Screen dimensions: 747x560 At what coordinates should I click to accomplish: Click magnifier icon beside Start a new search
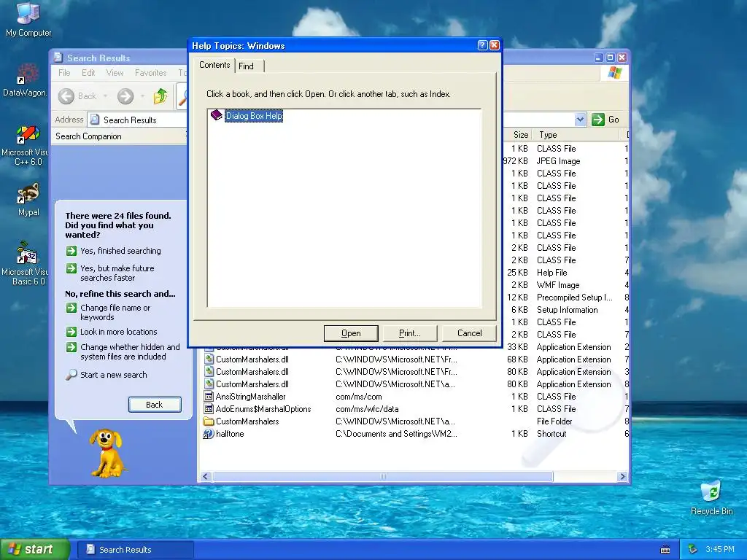click(71, 375)
